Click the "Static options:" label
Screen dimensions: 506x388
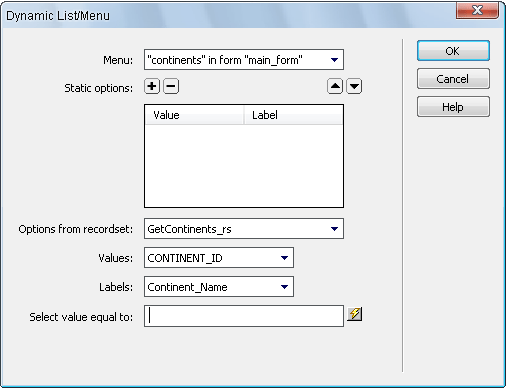pyautogui.click(x=98, y=88)
